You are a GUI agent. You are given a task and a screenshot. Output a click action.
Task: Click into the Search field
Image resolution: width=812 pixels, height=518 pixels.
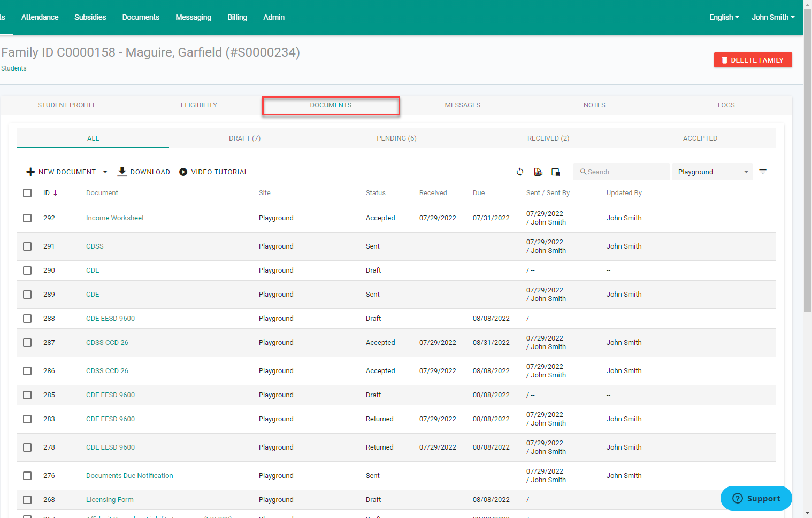pyautogui.click(x=622, y=172)
